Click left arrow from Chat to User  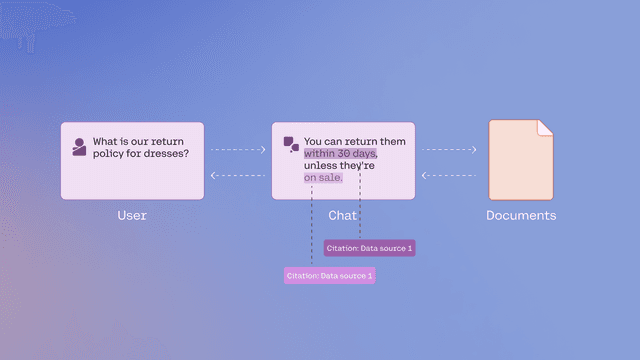point(238,176)
